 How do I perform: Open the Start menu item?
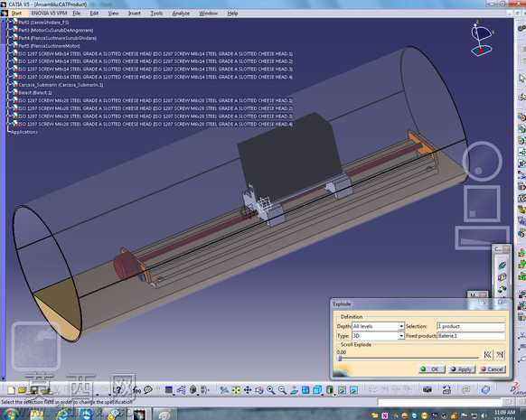click(x=16, y=13)
